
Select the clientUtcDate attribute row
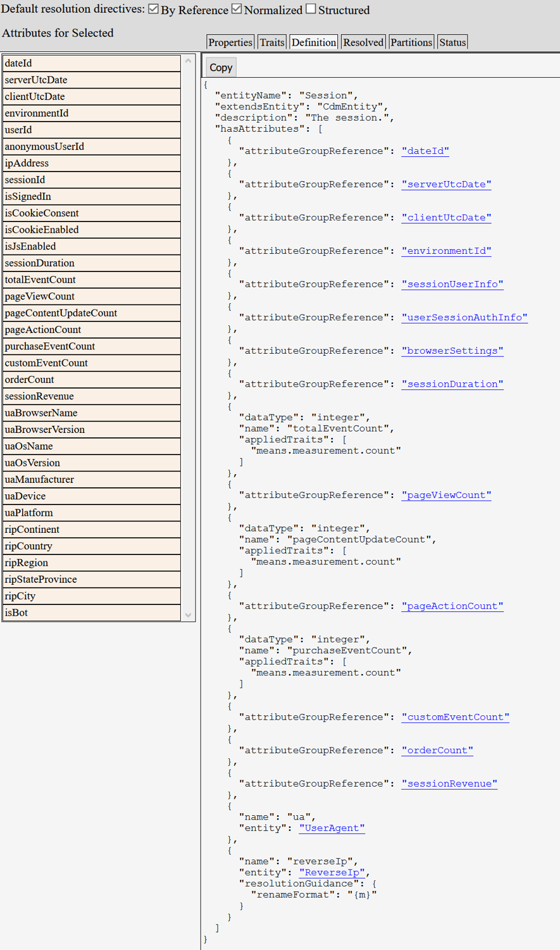pos(92,96)
